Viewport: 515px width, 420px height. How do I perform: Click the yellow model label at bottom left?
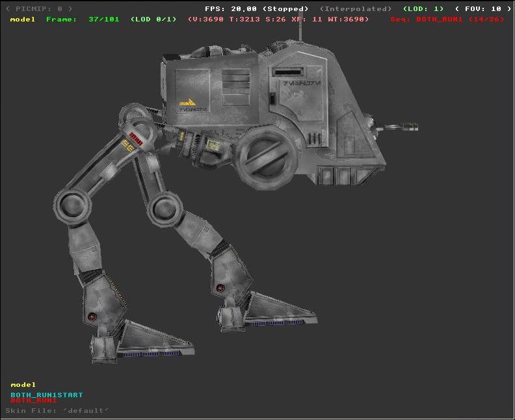23,385
